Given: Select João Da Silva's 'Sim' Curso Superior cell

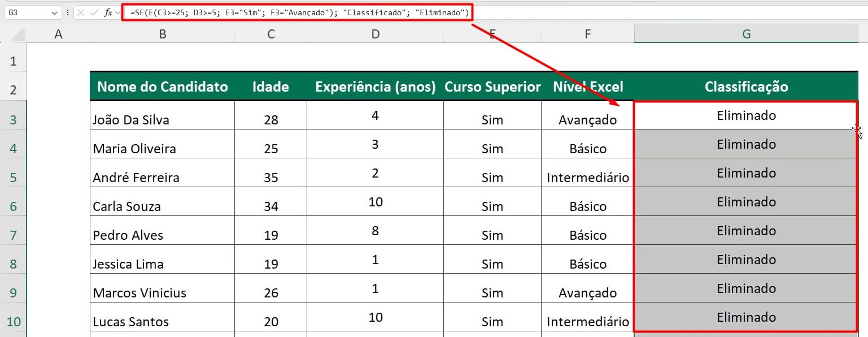Looking at the screenshot, I should [x=492, y=115].
